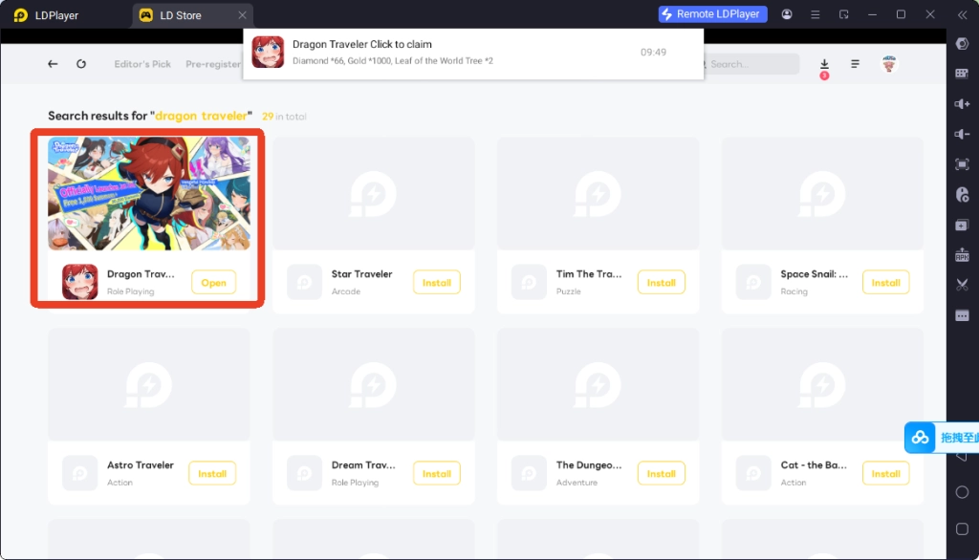979x560 pixels.
Task: Open the downloads manager icon
Action: 824,64
